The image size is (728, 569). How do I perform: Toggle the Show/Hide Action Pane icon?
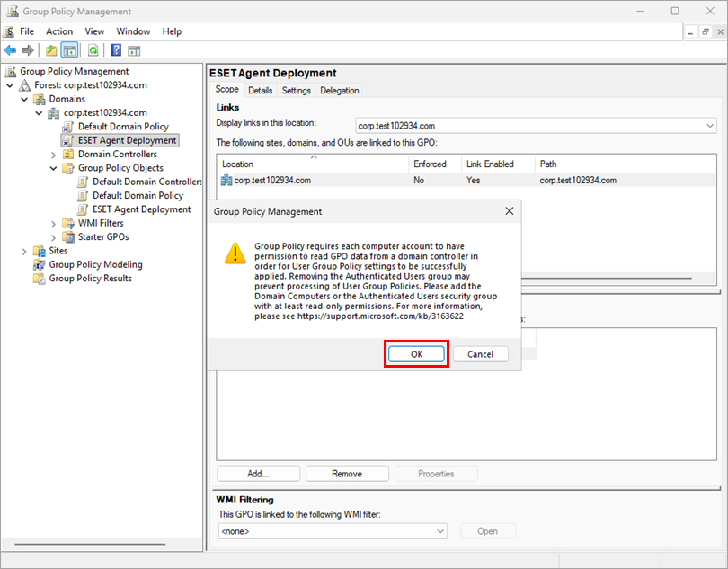click(x=134, y=50)
